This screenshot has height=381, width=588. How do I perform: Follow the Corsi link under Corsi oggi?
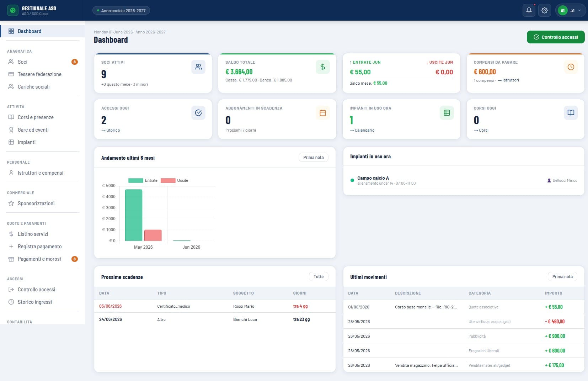pyautogui.click(x=481, y=131)
